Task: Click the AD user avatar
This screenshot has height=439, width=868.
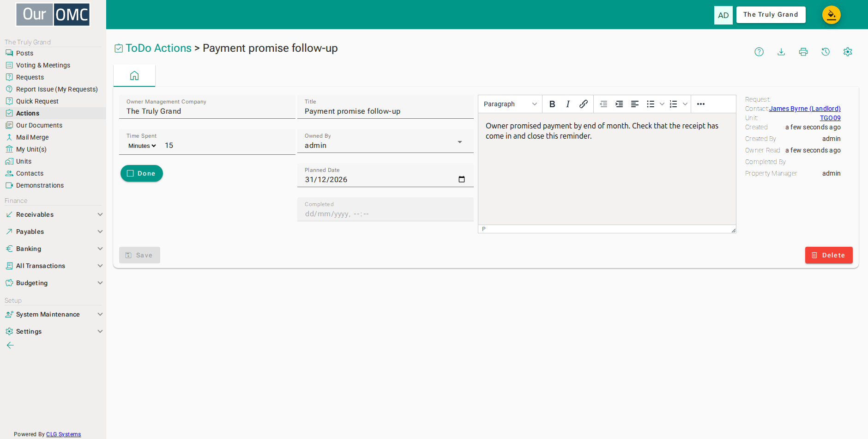Action: 723,15
